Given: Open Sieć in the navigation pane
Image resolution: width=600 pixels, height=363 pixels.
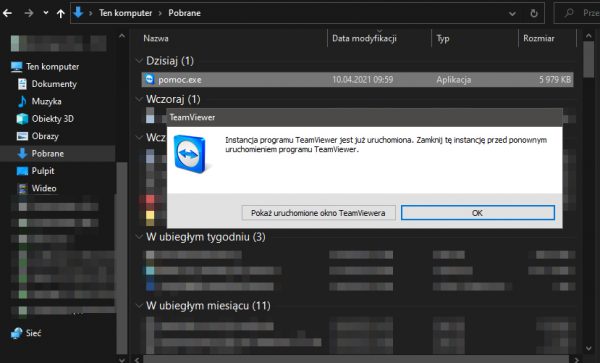Looking at the screenshot, I should [33, 333].
